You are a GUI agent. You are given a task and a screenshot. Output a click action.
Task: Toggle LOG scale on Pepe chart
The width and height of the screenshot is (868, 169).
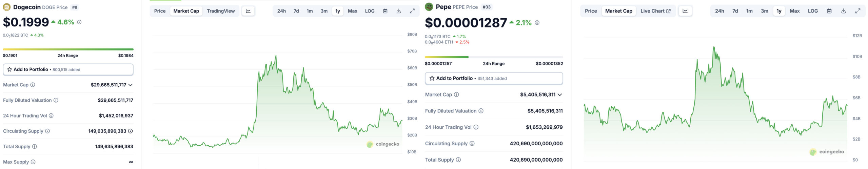click(813, 11)
